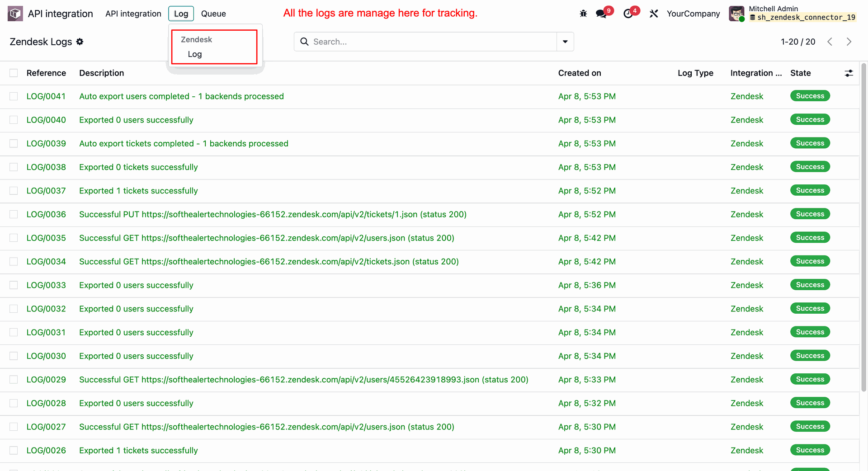The image size is (868, 471).
Task: Click the YourCompany company switcher
Action: click(x=693, y=14)
